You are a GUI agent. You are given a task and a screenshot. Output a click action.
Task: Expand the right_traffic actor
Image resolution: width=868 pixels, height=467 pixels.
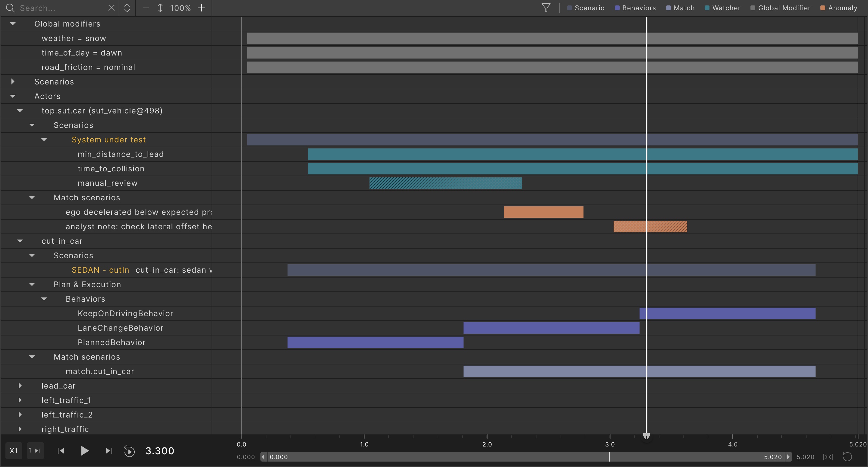20,429
